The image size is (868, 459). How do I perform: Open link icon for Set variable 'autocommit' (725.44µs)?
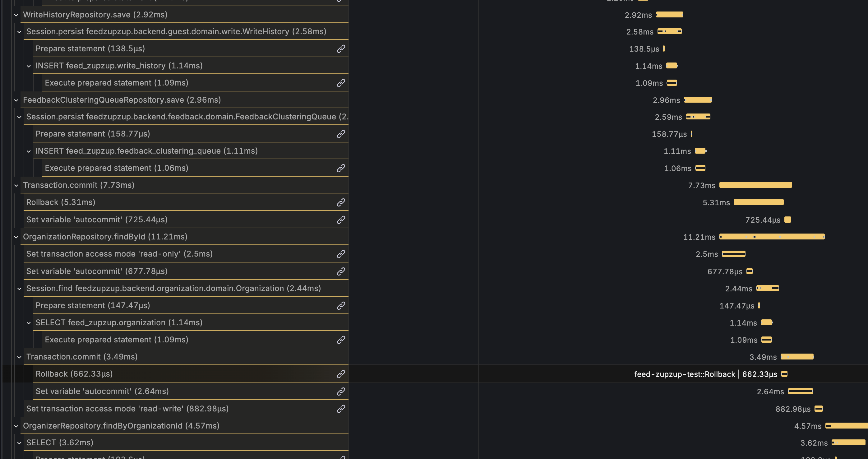(x=341, y=220)
